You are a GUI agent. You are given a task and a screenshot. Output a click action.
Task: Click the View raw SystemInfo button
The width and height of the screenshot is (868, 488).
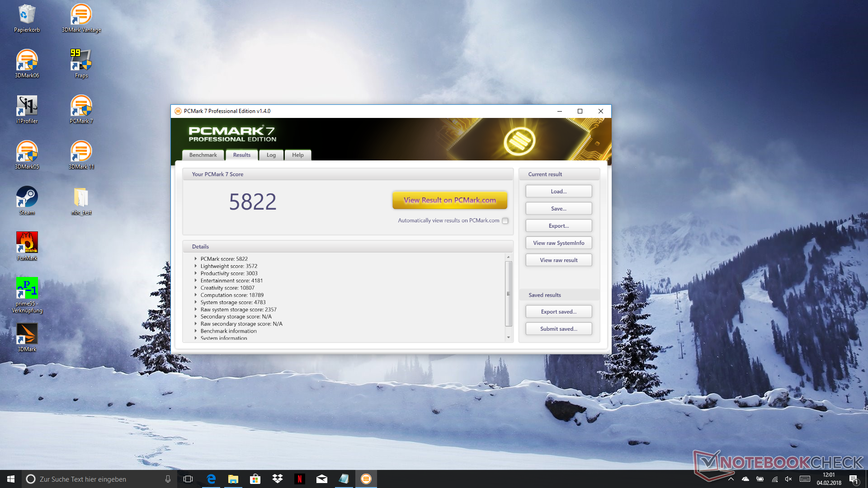click(x=558, y=243)
